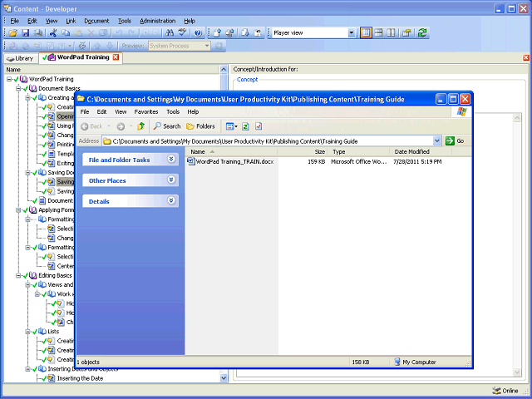Collapse the WordPad Training root node
532x399 pixels.
[x=9, y=79]
